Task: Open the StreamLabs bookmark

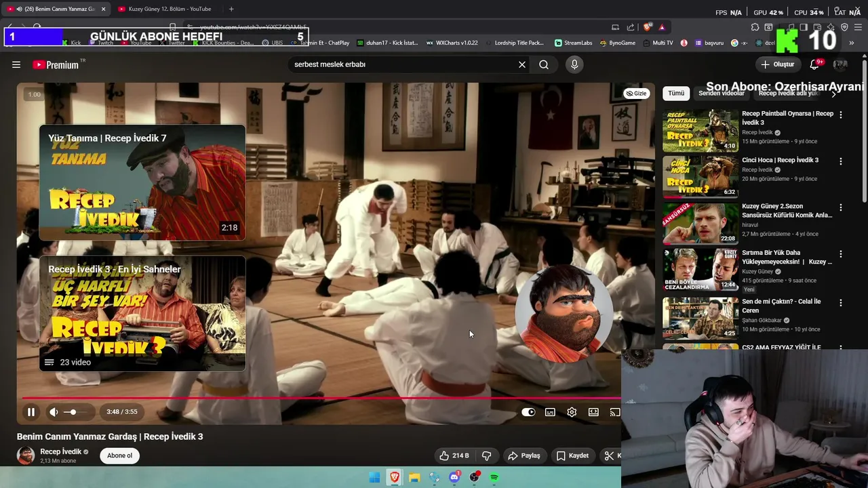Action: pyautogui.click(x=573, y=43)
